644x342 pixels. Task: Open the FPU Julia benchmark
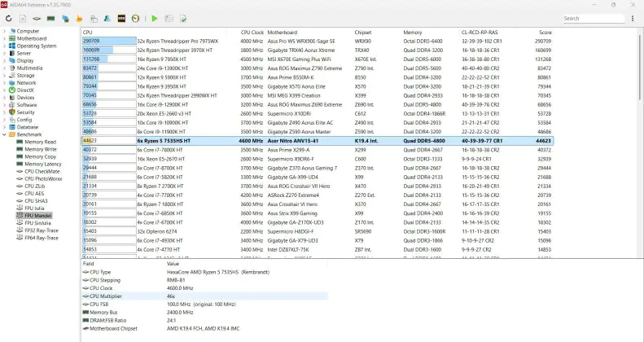pyautogui.click(x=34, y=208)
